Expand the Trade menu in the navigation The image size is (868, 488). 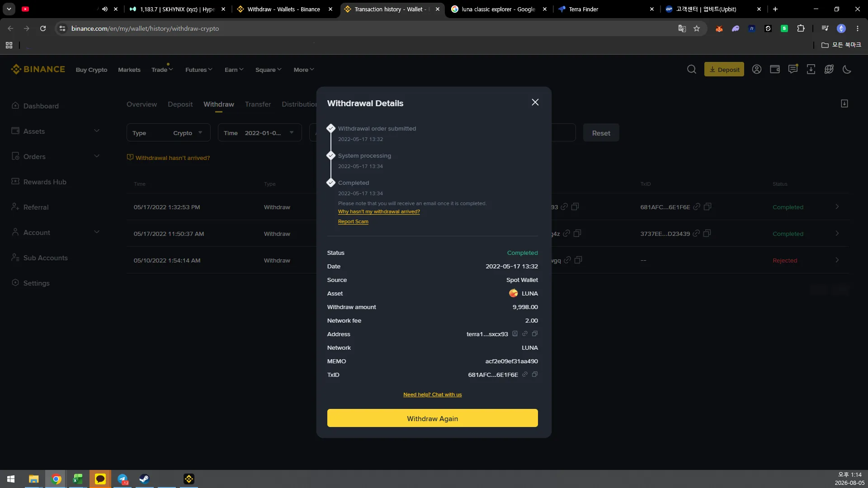coord(162,70)
